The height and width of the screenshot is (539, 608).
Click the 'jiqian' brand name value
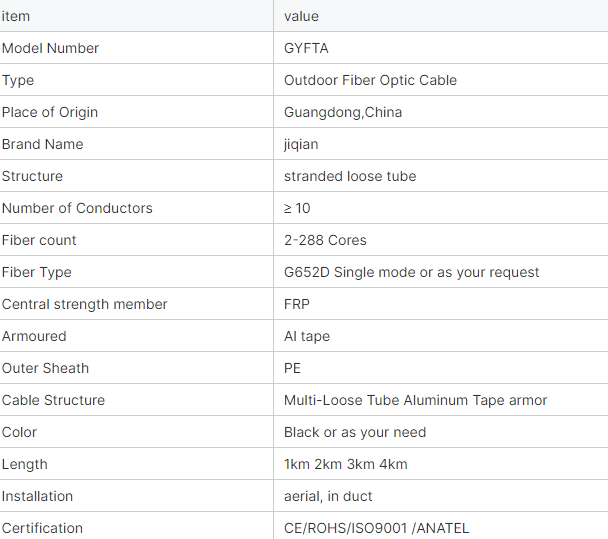(301, 144)
